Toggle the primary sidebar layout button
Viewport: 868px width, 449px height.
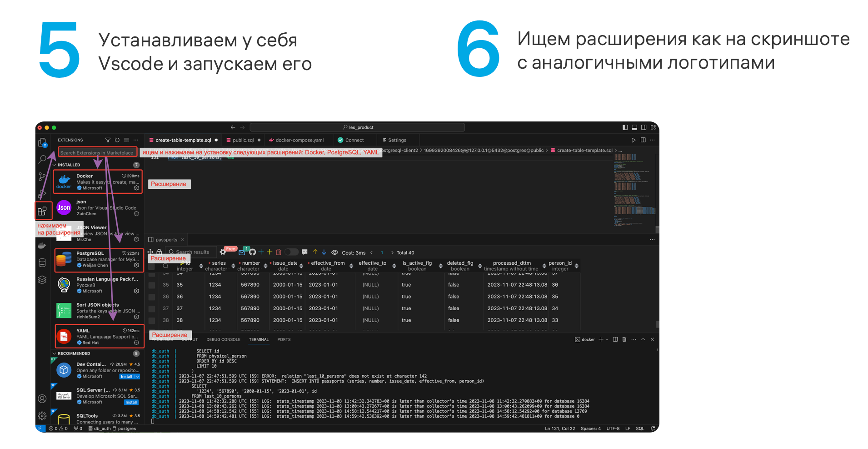pos(625,127)
